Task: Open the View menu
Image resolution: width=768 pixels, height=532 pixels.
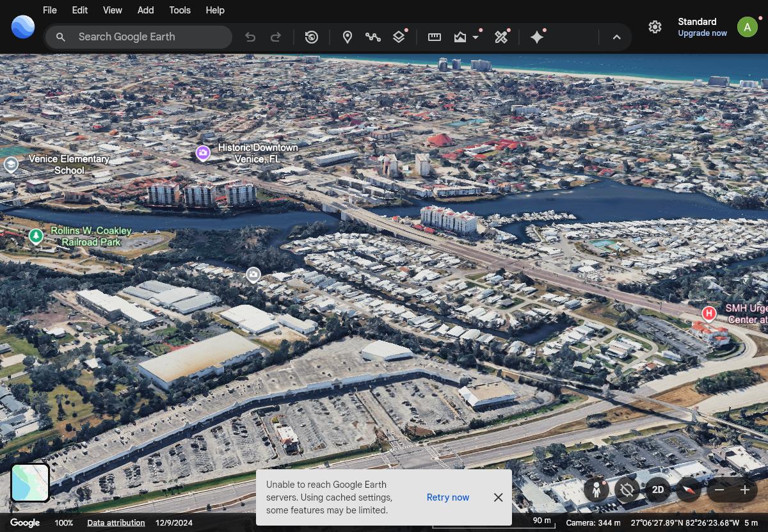Action: [113, 10]
